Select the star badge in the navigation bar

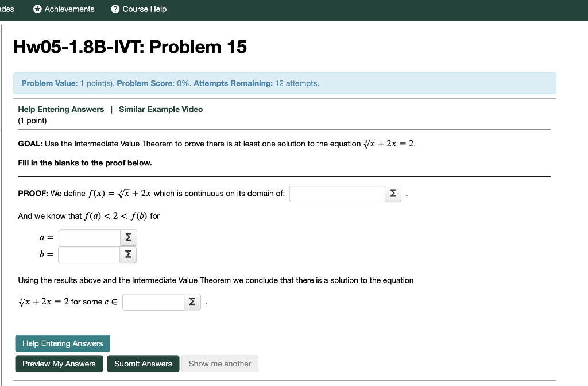(36, 9)
